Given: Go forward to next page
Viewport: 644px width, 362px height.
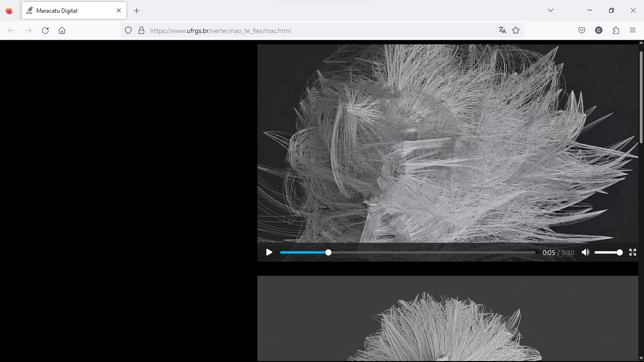Looking at the screenshot, I should click(x=28, y=31).
